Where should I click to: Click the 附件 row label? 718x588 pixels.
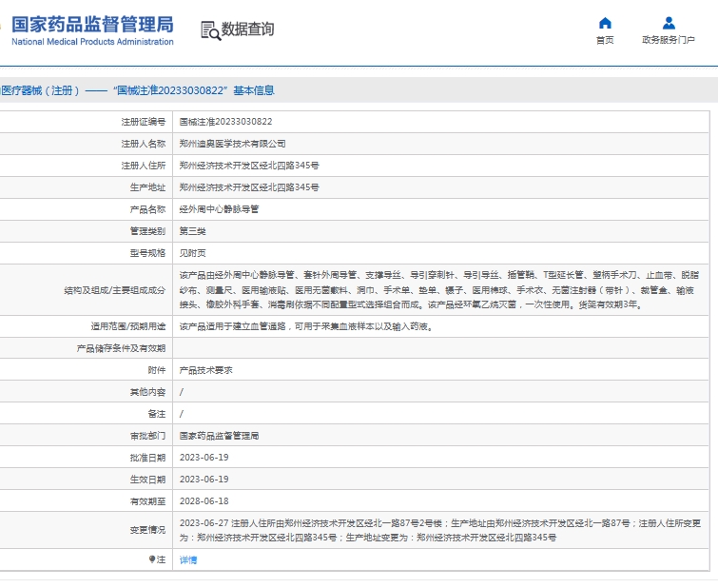click(x=157, y=370)
